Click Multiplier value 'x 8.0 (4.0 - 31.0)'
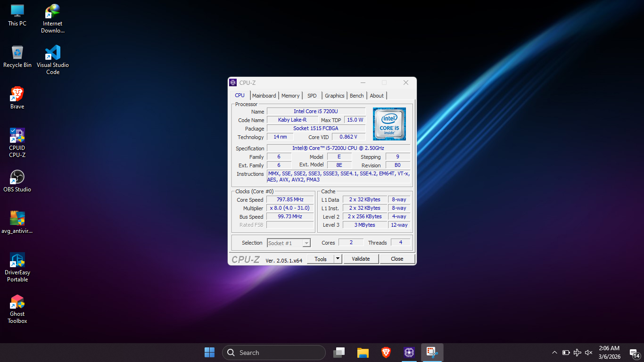The width and height of the screenshot is (644, 362). (x=290, y=208)
